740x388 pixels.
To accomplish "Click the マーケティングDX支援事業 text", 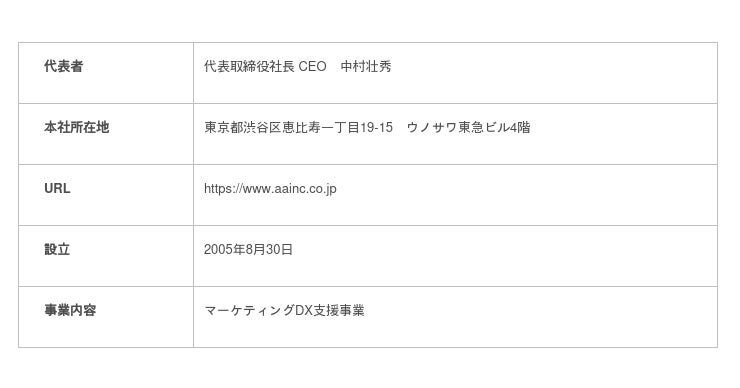I will (x=284, y=311).
